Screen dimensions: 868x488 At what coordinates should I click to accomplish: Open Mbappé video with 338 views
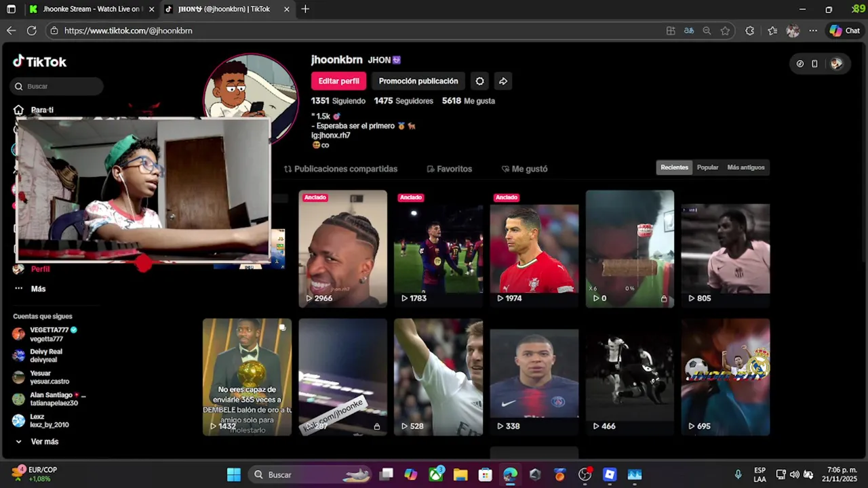pos(534,377)
